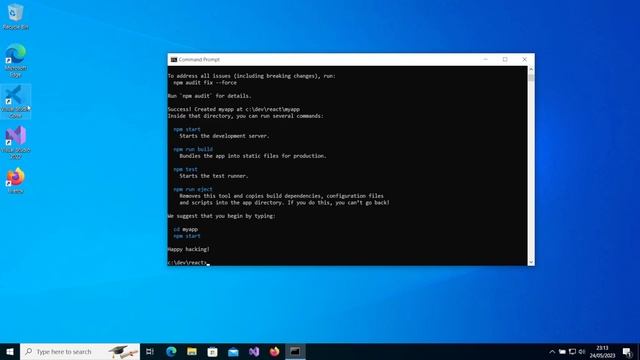The height and width of the screenshot is (360, 640).
Task: Maximize the Command Prompt window
Action: pyautogui.click(x=505, y=59)
